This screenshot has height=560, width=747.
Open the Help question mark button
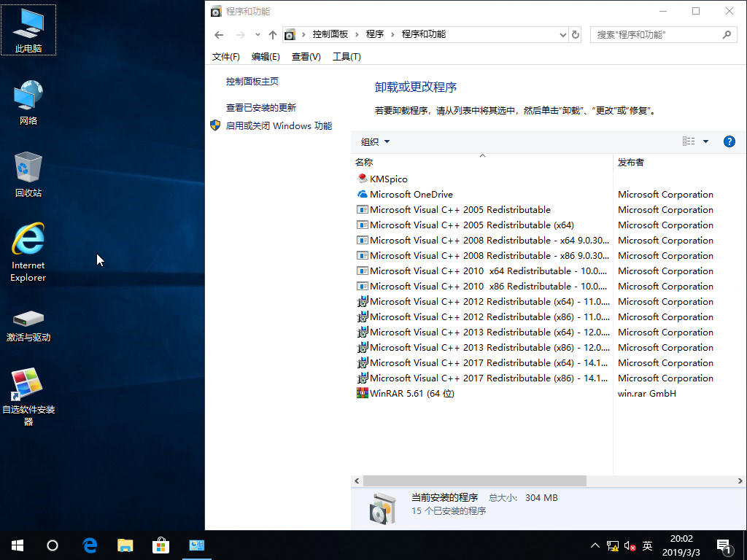729,141
